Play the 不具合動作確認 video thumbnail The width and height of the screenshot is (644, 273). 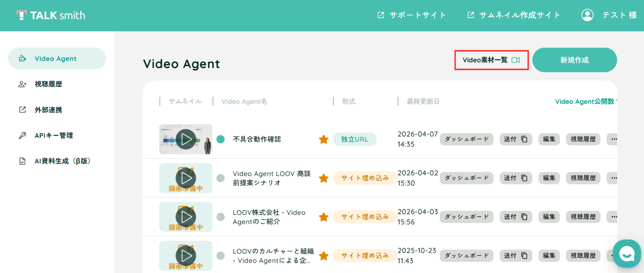(x=186, y=139)
